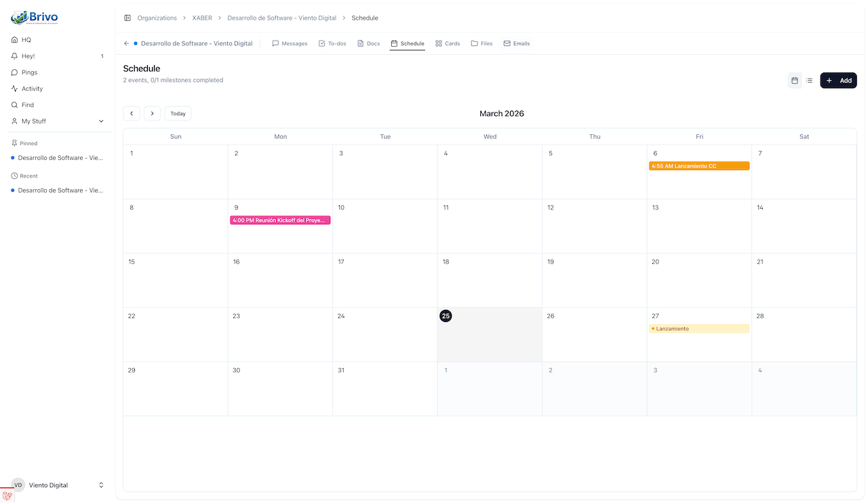Screen dimensions: 868x503
Task: Open the Cards tab
Action: (x=448, y=43)
